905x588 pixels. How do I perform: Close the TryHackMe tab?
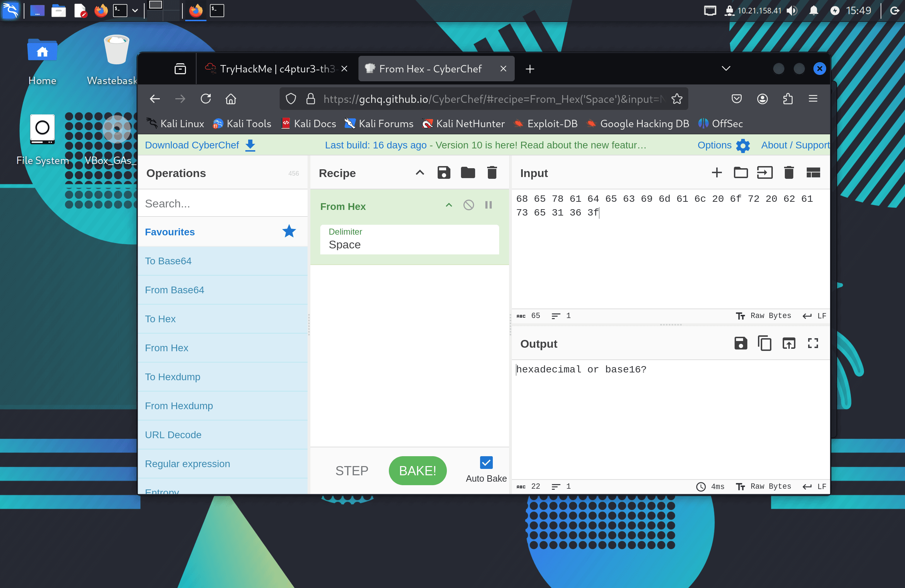(344, 69)
